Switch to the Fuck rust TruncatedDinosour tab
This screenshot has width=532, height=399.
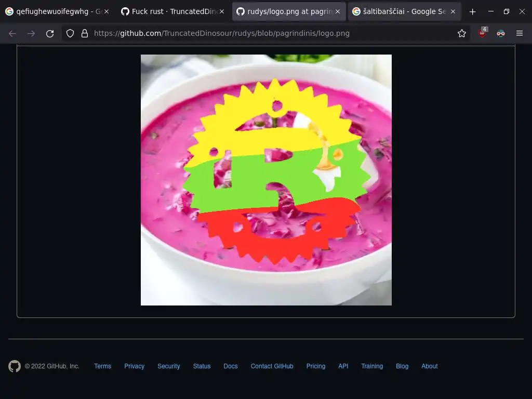pos(173,11)
